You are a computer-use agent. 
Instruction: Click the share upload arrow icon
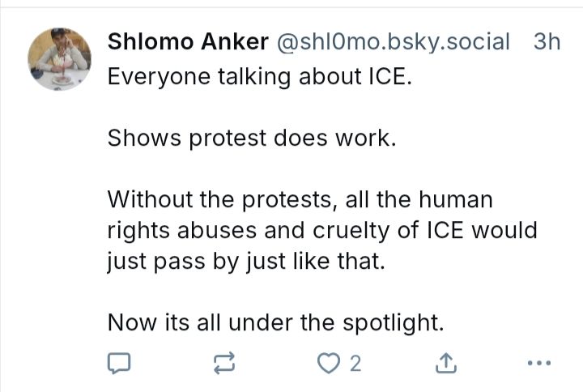445,364
